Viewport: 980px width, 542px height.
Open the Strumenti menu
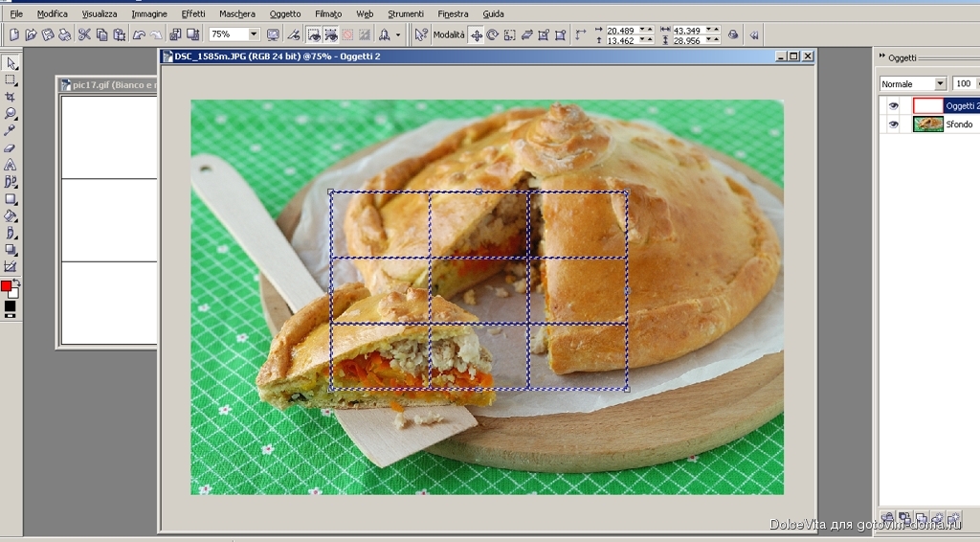click(406, 13)
